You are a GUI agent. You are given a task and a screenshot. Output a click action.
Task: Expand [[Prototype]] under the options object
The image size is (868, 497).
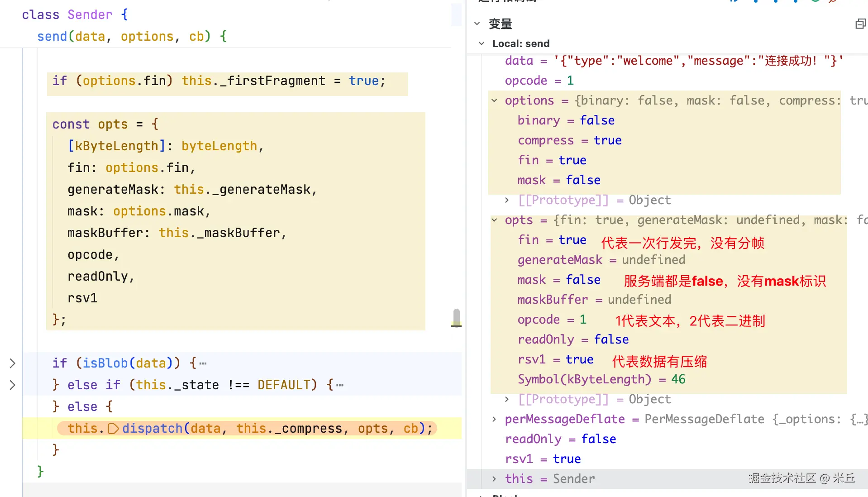[507, 200]
